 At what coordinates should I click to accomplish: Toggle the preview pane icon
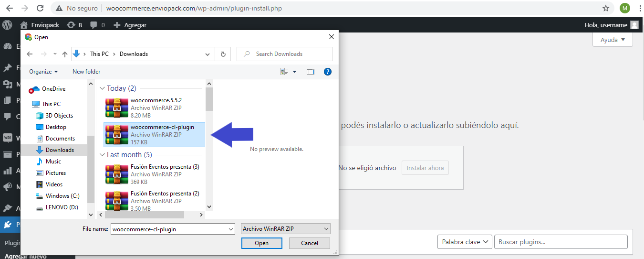coord(311,72)
